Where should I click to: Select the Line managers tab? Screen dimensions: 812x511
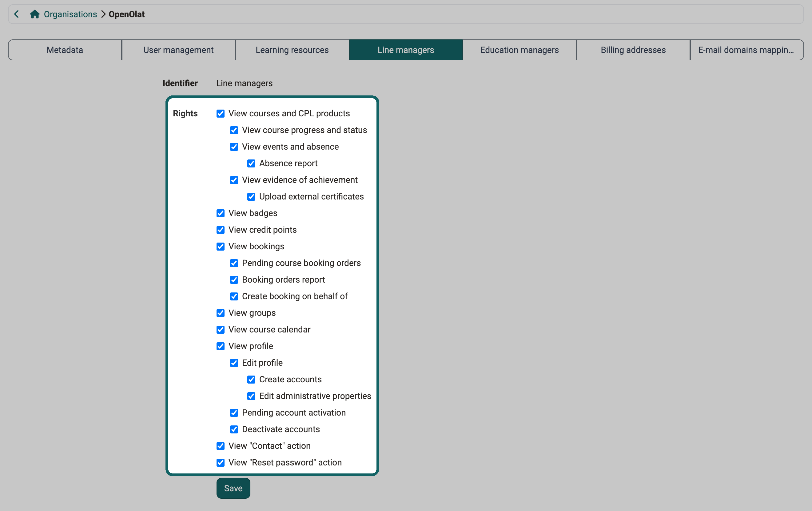[406, 50]
